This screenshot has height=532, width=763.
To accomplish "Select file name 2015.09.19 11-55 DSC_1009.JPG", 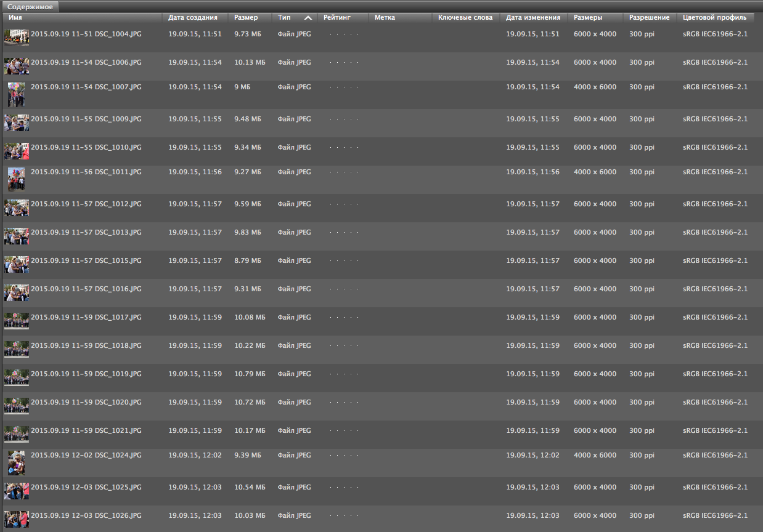I will tap(86, 119).
